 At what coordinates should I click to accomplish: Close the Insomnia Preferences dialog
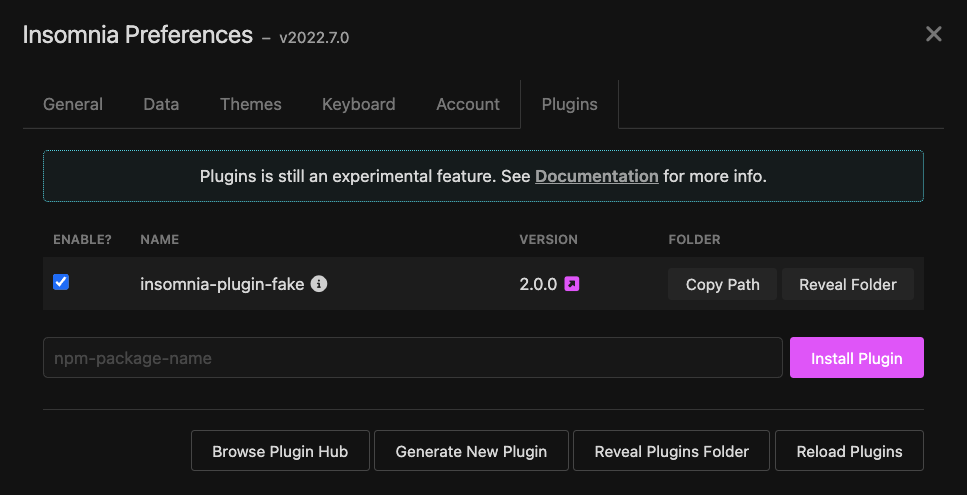click(x=934, y=35)
